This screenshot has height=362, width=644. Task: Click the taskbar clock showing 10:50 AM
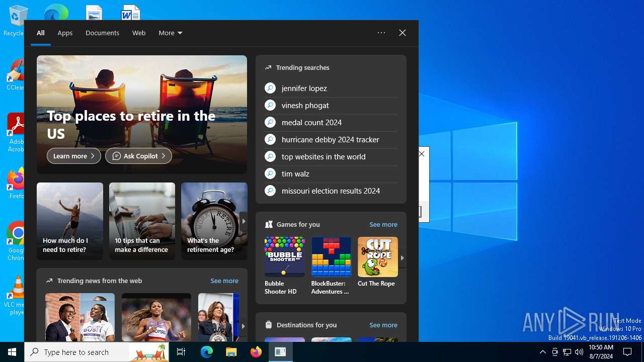[601, 352]
